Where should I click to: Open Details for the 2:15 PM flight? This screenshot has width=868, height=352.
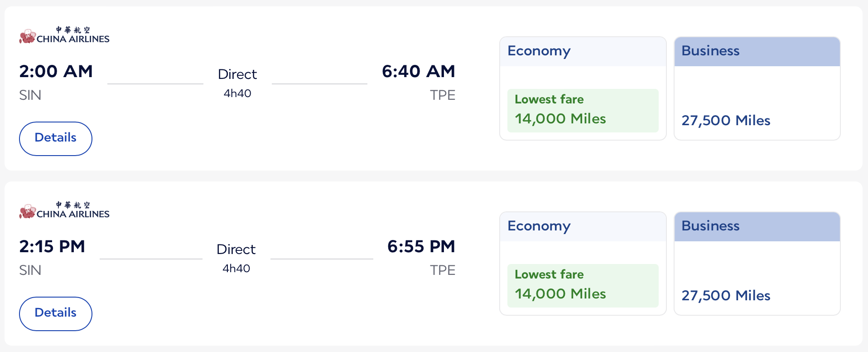click(x=55, y=313)
